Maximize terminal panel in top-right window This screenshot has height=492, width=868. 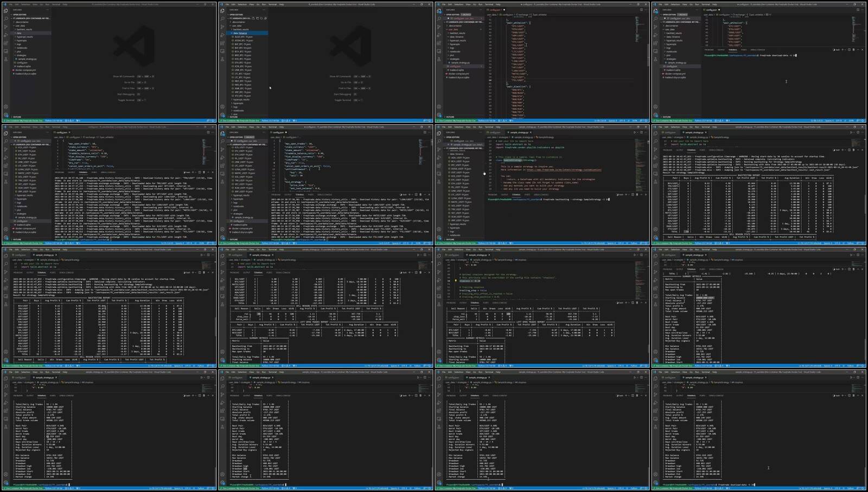pos(858,49)
